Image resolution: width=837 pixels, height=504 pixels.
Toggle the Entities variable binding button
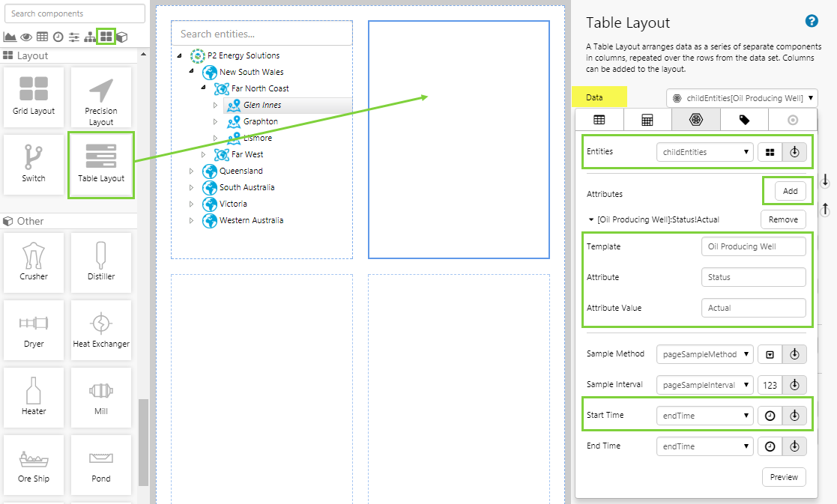pos(794,152)
